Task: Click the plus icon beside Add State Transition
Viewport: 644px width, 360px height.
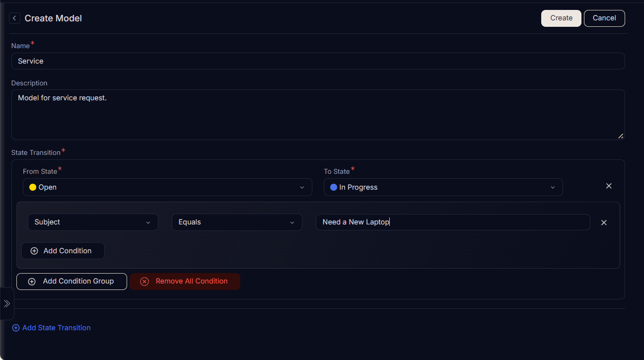Action: pos(16,328)
